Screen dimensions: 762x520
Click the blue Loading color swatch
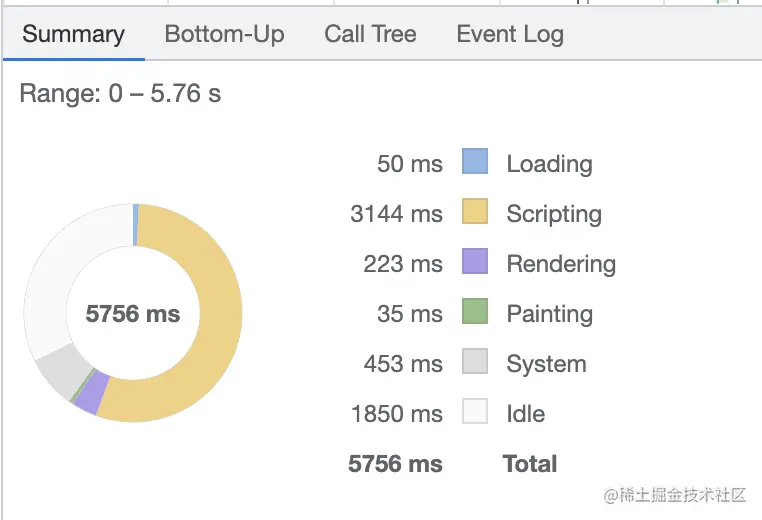475,162
